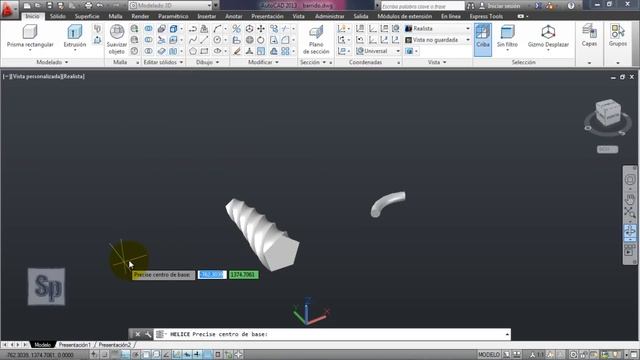
Task: Switch to the Presentación1 layout tab
Action: tap(74, 345)
